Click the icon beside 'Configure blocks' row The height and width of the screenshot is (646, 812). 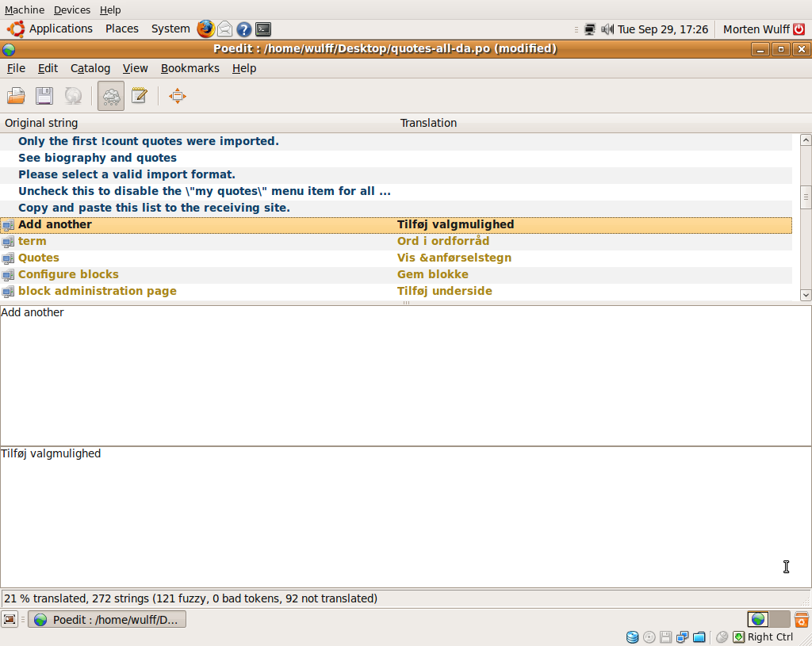click(x=8, y=275)
